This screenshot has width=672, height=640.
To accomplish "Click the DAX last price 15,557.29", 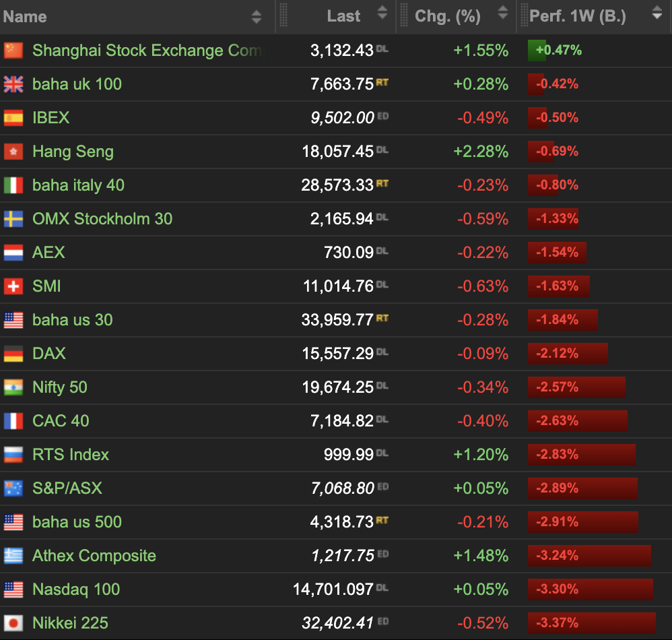I will point(338,354).
